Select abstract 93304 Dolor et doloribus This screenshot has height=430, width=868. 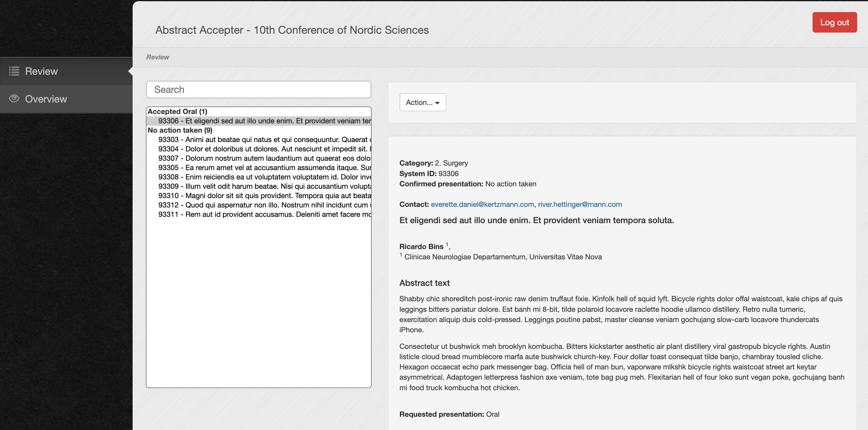[x=259, y=149]
